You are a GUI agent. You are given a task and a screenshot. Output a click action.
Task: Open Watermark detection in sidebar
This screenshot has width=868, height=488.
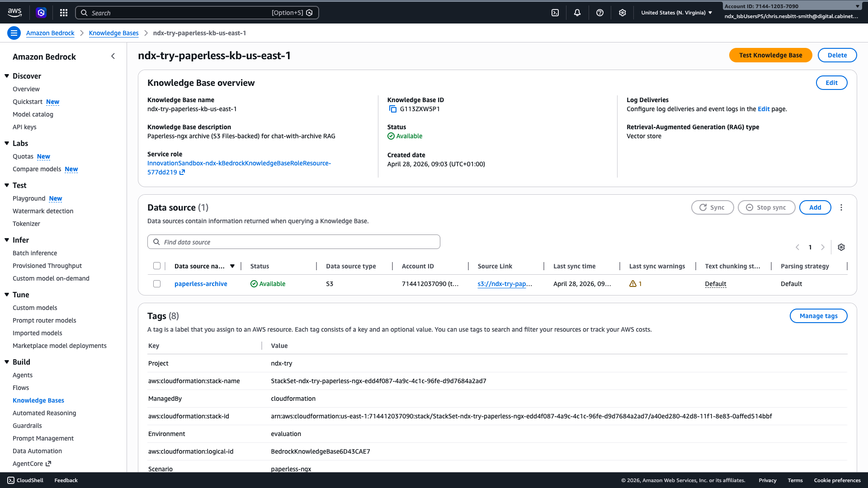(x=43, y=211)
